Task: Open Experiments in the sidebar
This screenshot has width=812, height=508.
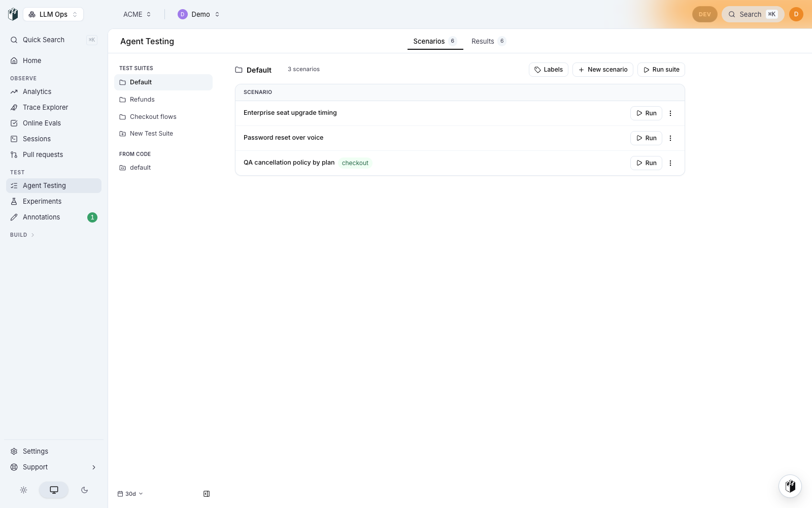Action: click(x=54, y=201)
